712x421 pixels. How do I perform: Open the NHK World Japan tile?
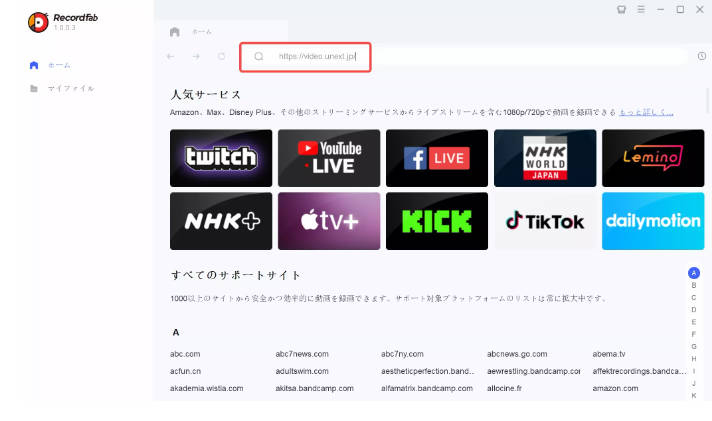(x=545, y=158)
